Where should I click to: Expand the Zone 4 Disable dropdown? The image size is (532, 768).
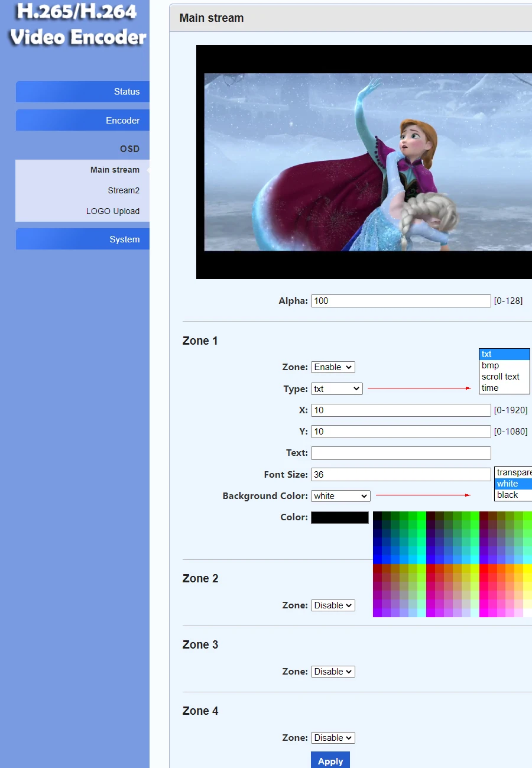[333, 738]
